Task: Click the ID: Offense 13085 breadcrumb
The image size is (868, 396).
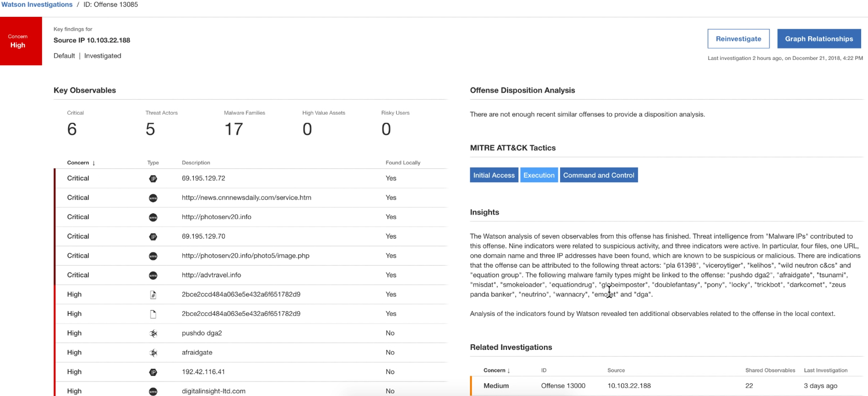Action: (111, 5)
